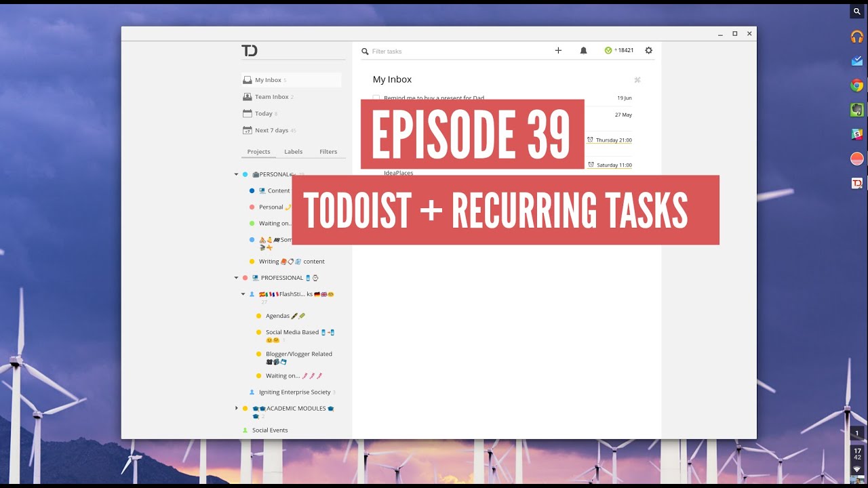This screenshot has height=488, width=868.
Task: Check off the present for Dad task
Action: click(376, 98)
